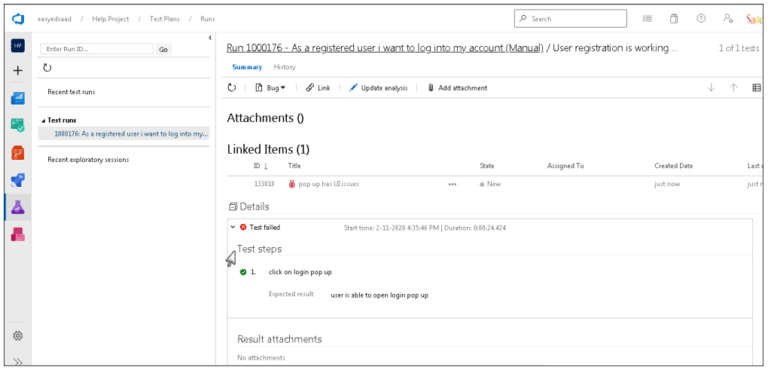Open Repos from the sidebar
The height and width of the screenshot is (370, 768).
click(x=18, y=153)
